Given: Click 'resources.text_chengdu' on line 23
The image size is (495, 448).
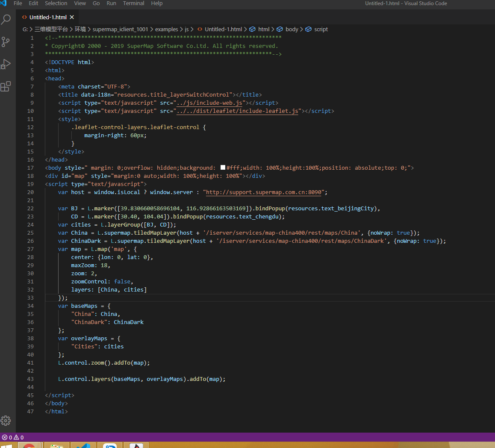Looking at the screenshot, I should click(x=242, y=217).
